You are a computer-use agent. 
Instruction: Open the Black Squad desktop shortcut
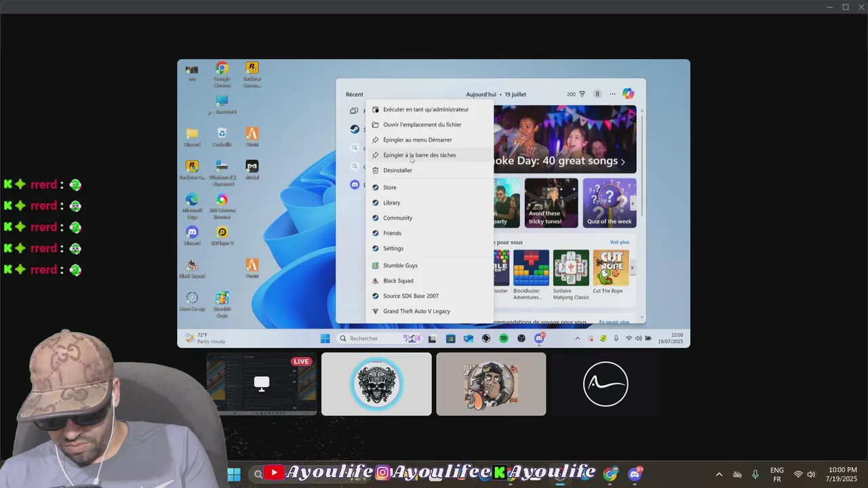(192, 268)
